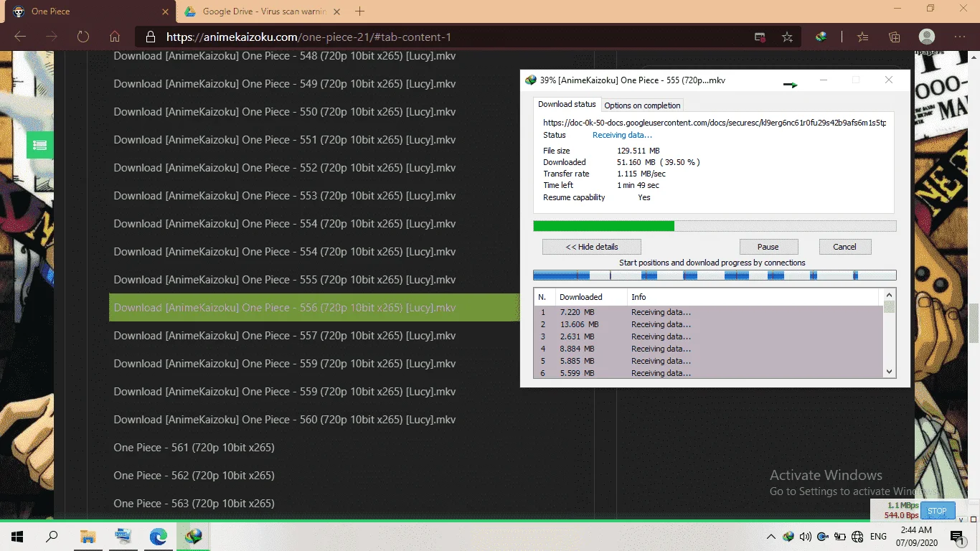
Task: Click the Hide details button
Action: pyautogui.click(x=591, y=247)
